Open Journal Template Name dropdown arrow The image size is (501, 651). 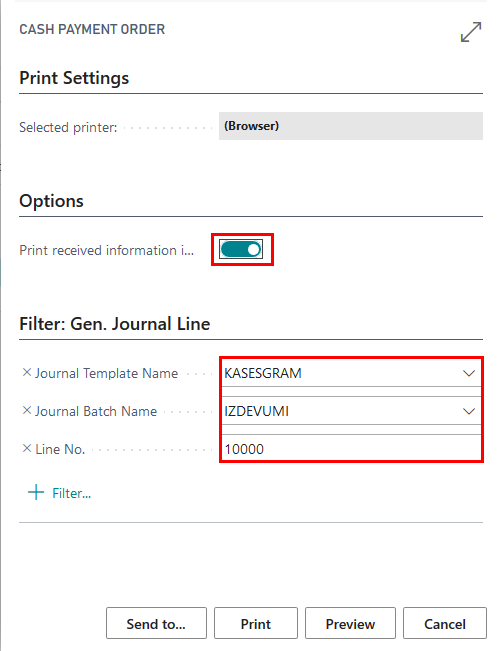coord(469,373)
